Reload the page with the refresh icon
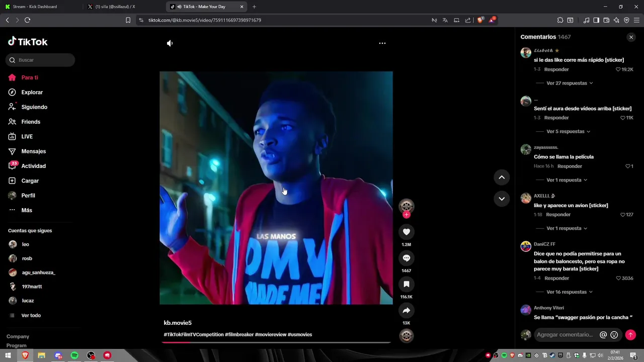Image resolution: width=644 pixels, height=362 pixels. click(x=27, y=20)
